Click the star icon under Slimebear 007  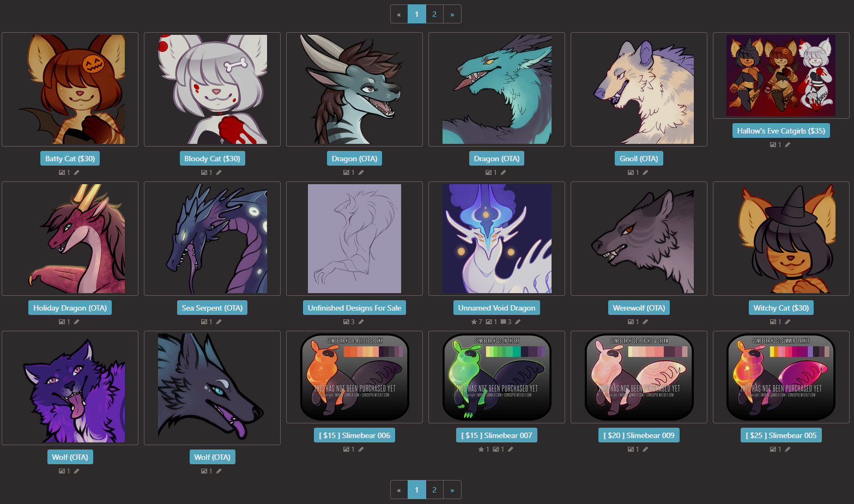click(481, 450)
